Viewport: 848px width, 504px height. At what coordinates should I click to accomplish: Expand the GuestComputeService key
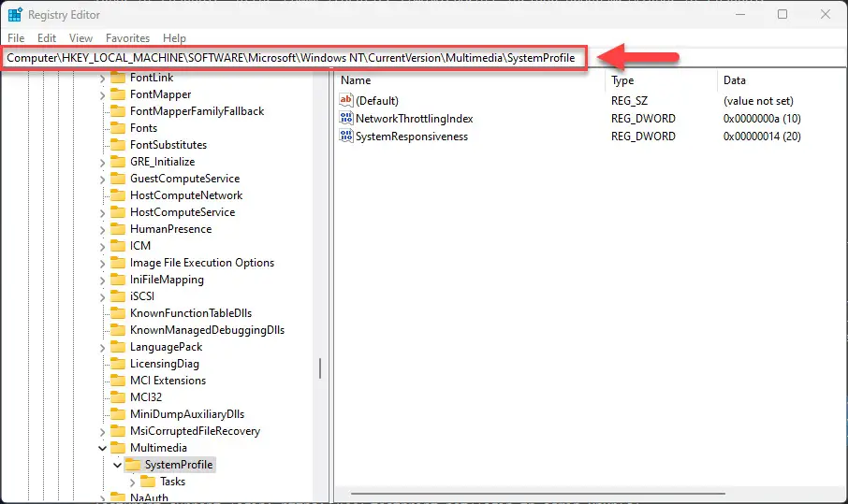[102, 180]
